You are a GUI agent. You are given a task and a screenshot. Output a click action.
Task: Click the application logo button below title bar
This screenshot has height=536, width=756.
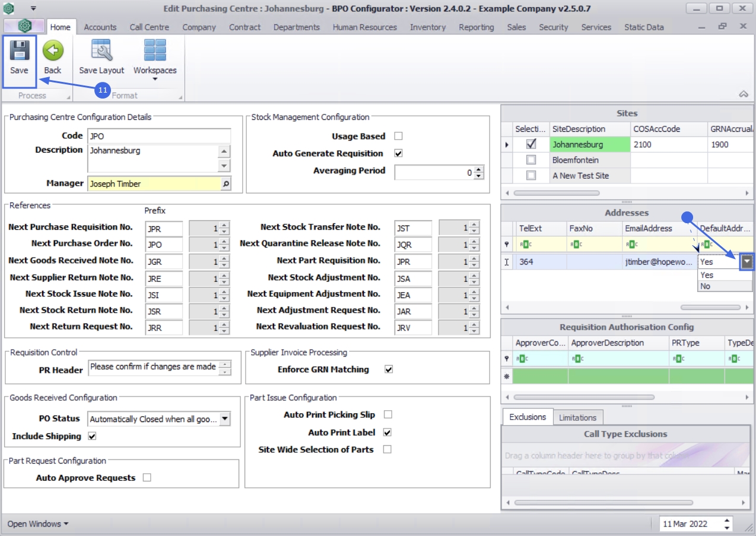point(24,27)
